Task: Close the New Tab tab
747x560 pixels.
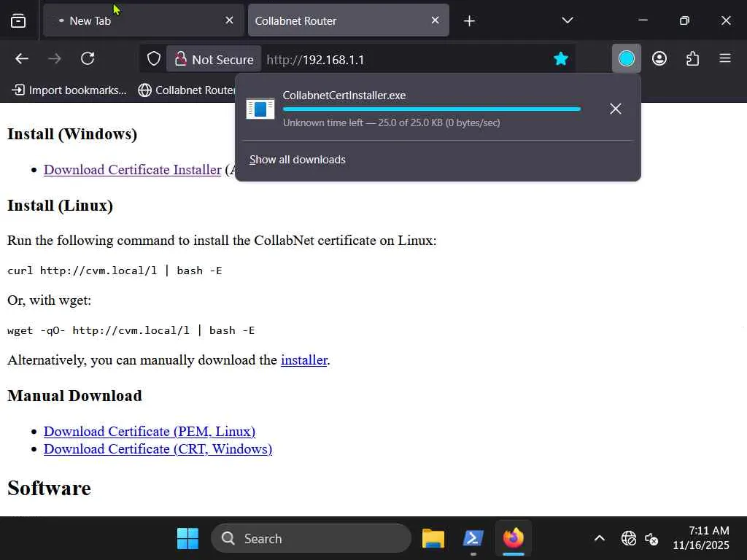Action: point(229,20)
